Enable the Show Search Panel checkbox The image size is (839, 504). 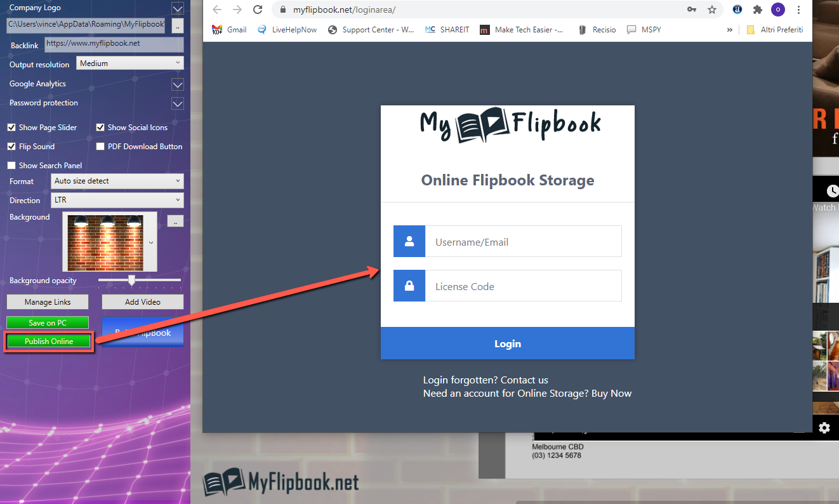pos(11,165)
